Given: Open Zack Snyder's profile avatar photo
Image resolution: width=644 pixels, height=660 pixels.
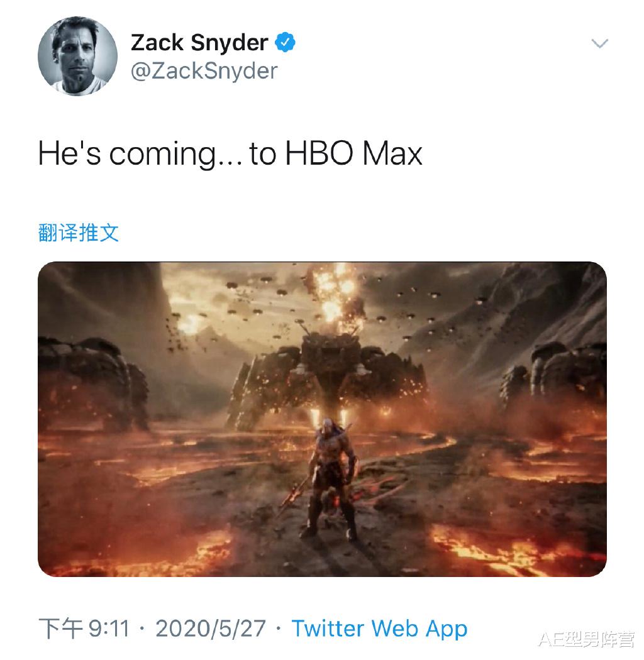Looking at the screenshot, I should pyautogui.click(x=77, y=56).
